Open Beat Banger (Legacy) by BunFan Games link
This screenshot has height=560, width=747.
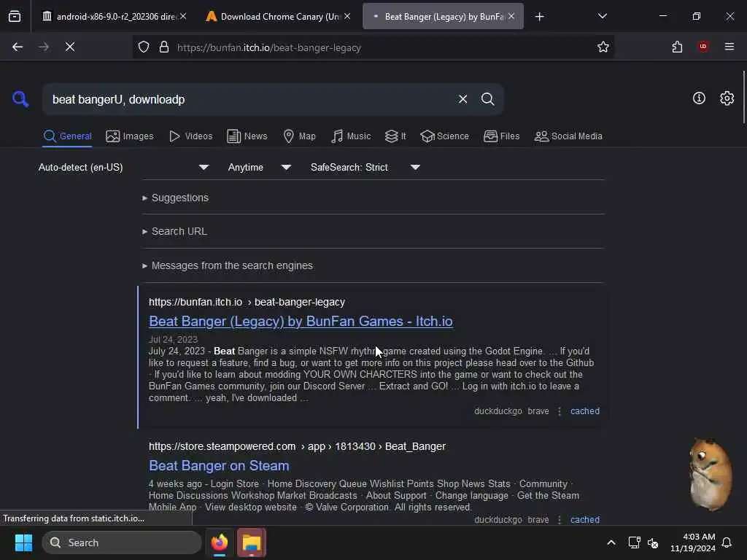tap(301, 322)
